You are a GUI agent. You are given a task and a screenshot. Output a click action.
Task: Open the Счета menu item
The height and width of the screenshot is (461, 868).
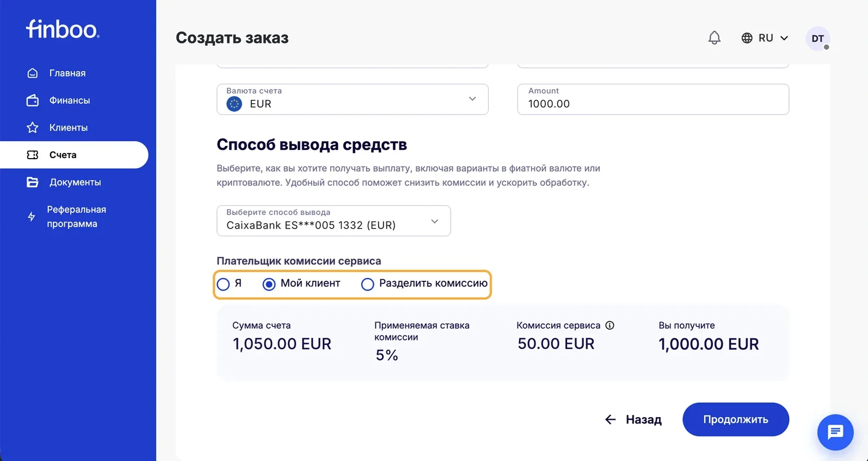pos(74,155)
